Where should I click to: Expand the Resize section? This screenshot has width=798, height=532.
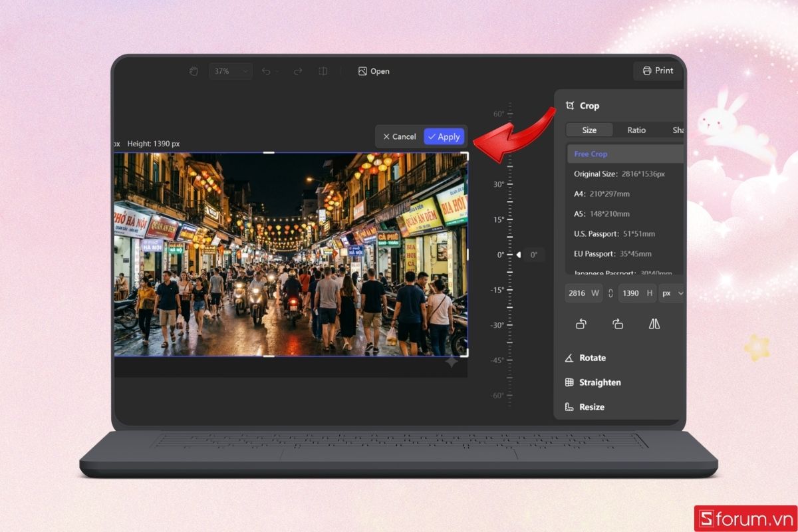tap(591, 407)
